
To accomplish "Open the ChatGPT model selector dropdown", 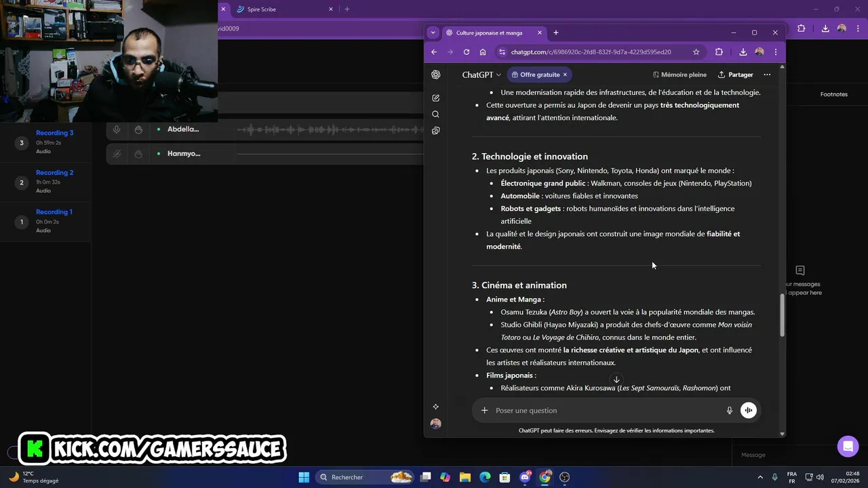I will point(481,75).
